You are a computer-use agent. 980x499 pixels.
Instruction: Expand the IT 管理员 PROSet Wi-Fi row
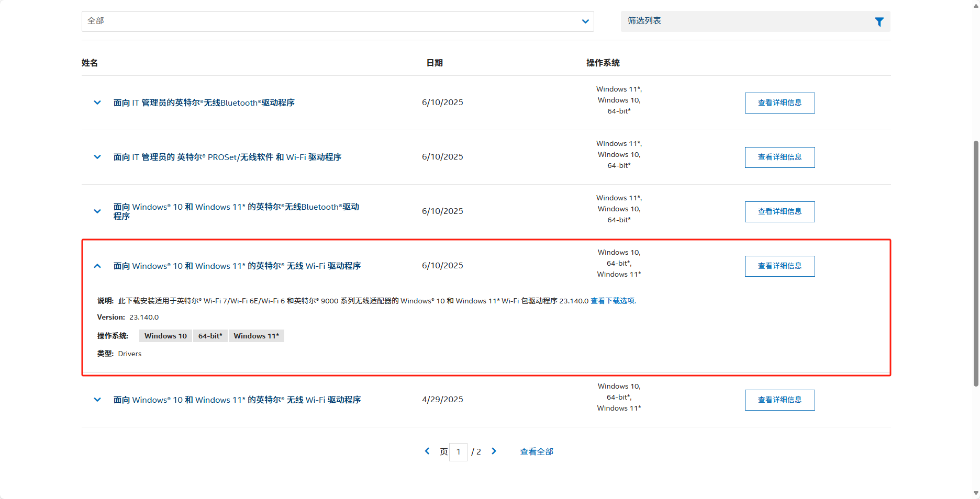click(97, 157)
